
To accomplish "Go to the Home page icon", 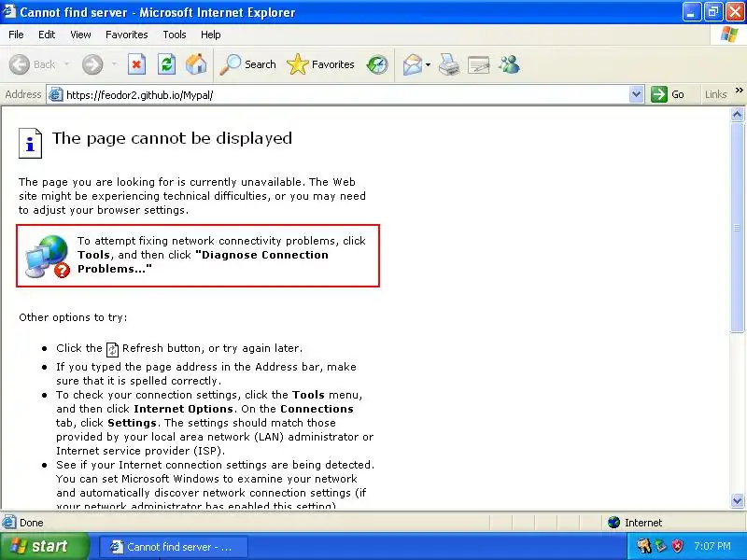I will pyautogui.click(x=196, y=64).
